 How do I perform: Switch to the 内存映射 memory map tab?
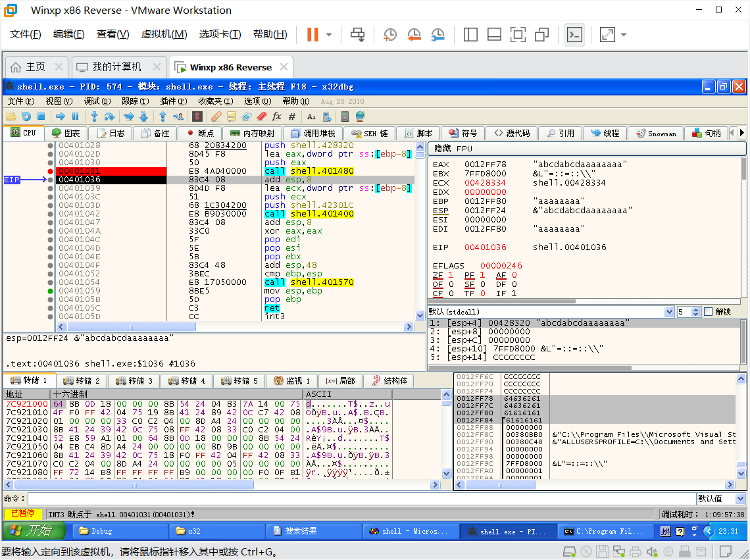253,133
